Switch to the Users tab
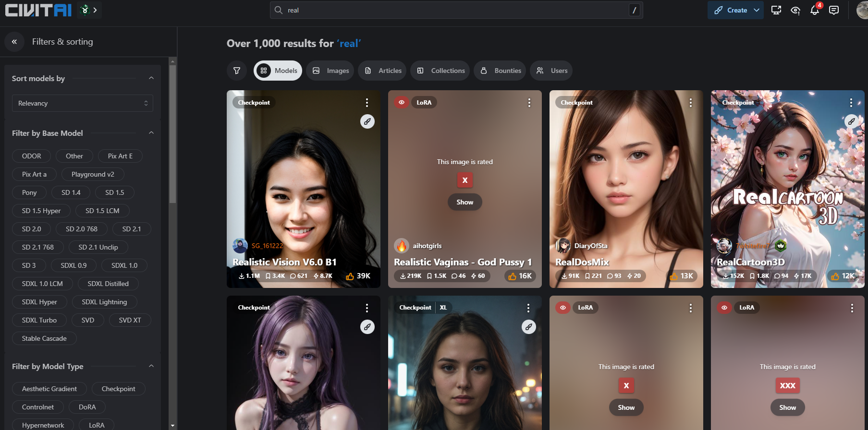Screen dimensions: 868x430 (552, 71)
